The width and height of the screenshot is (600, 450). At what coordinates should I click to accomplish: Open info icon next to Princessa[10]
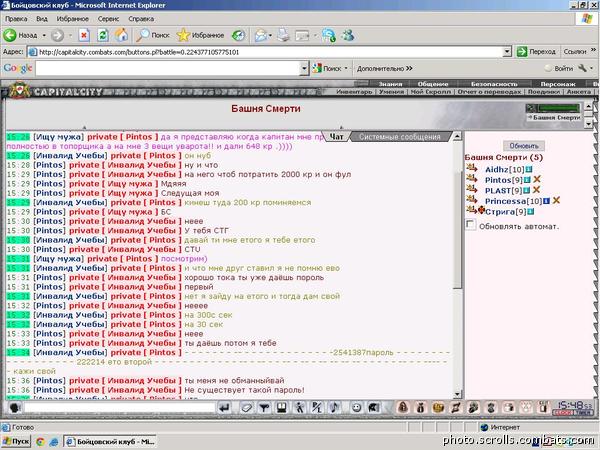[x=546, y=201]
